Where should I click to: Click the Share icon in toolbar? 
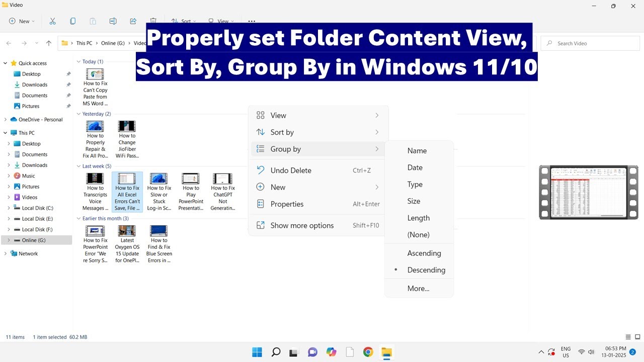point(133,21)
